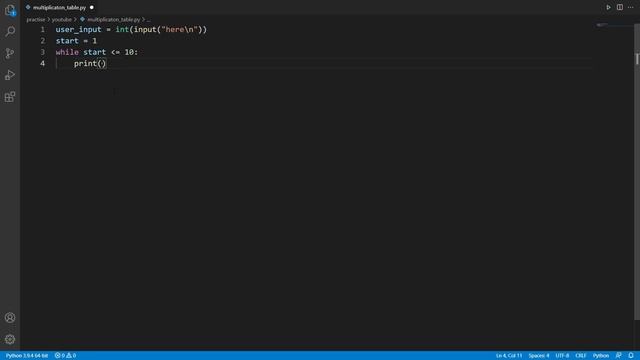
Task: Open the Manage gear icon
Action: click(x=10, y=339)
